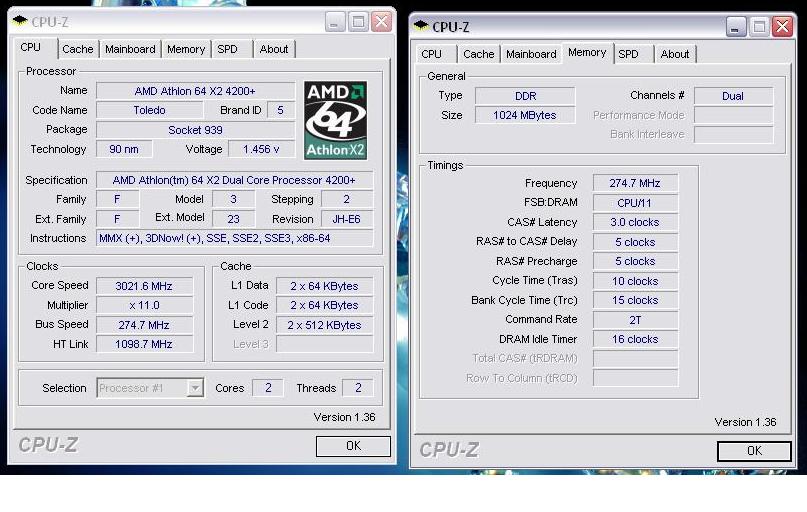Close the right CPU-Z window
The height and width of the screenshot is (512, 807).
pos(783,27)
